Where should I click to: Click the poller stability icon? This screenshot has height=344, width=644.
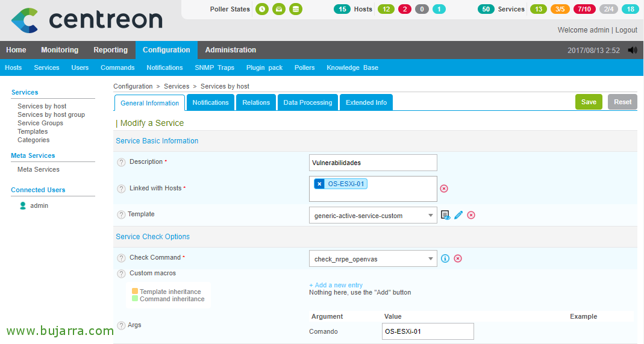(x=279, y=9)
